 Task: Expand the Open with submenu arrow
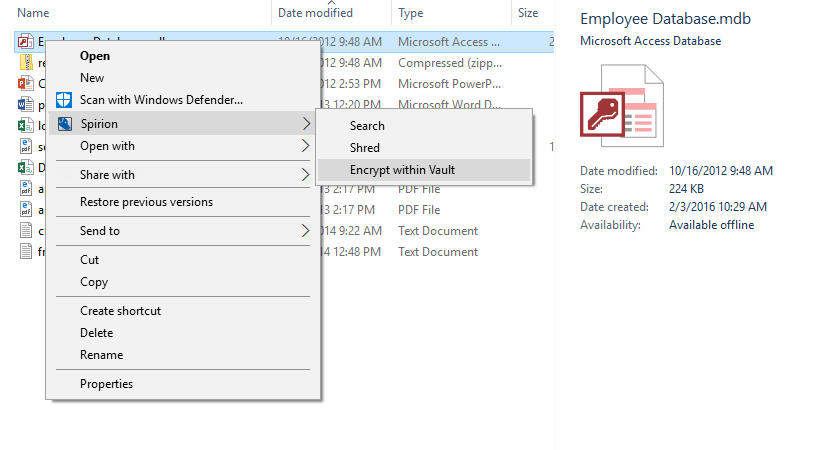point(305,146)
